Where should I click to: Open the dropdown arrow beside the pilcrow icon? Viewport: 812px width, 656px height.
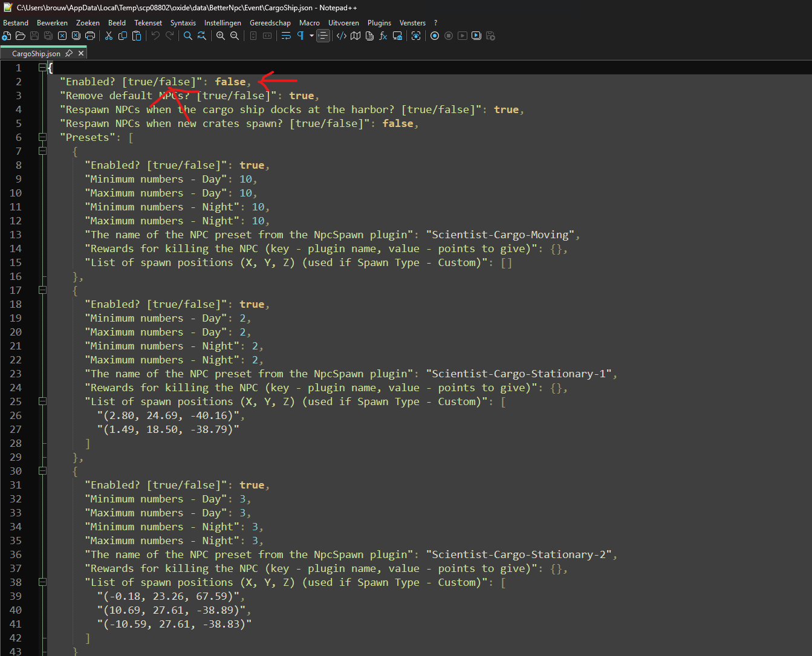click(x=311, y=36)
